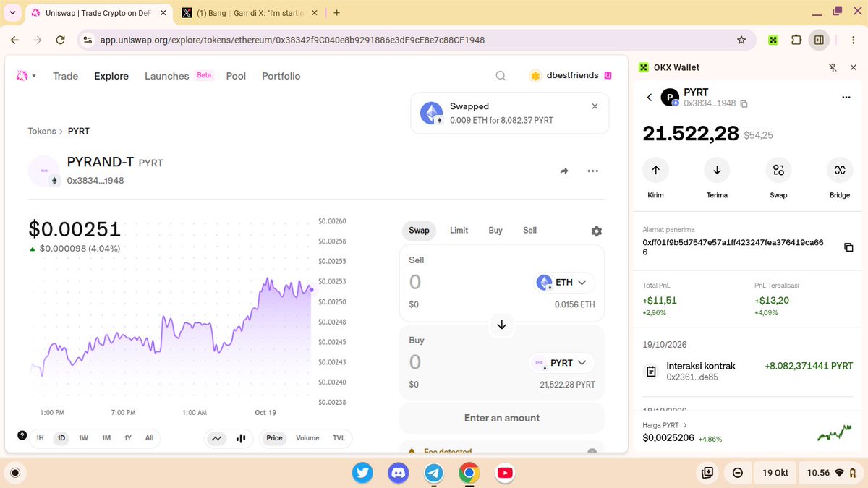The width and height of the screenshot is (868, 488).
Task: Show the Volume chart
Action: (x=307, y=438)
